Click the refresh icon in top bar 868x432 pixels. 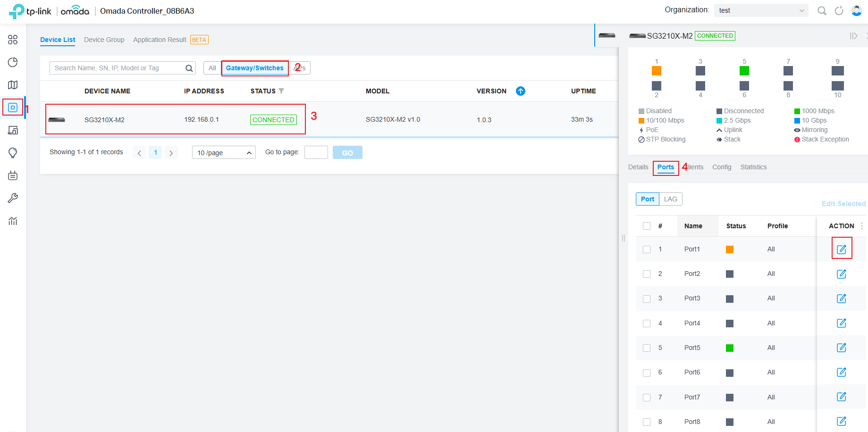839,11
